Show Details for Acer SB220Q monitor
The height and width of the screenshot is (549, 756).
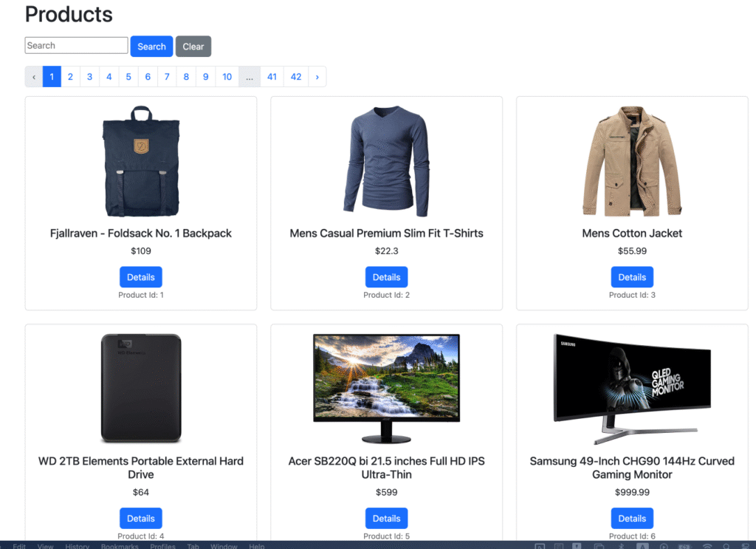[x=386, y=519]
